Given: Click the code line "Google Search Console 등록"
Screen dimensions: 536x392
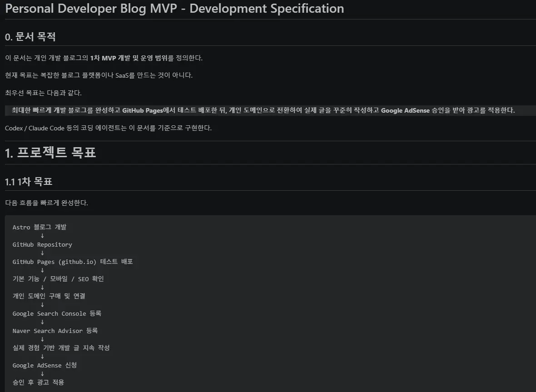Looking at the screenshot, I should pyautogui.click(x=57, y=313).
